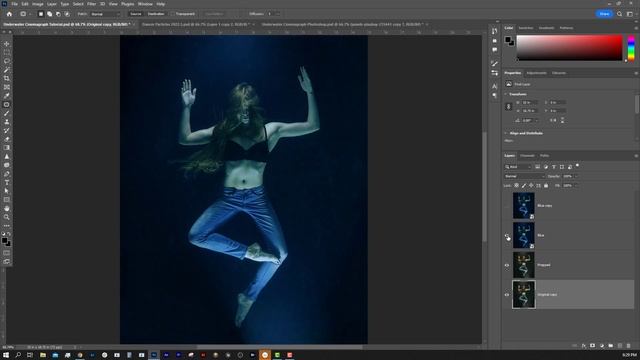This screenshot has height=360, width=640.
Task: Choose Add to selection mode icon
Action: [49, 14]
